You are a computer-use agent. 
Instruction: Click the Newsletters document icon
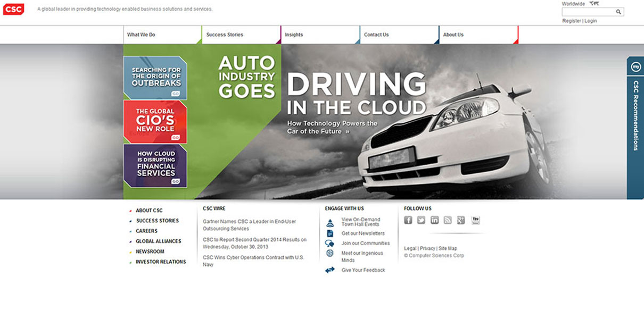[330, 233]
